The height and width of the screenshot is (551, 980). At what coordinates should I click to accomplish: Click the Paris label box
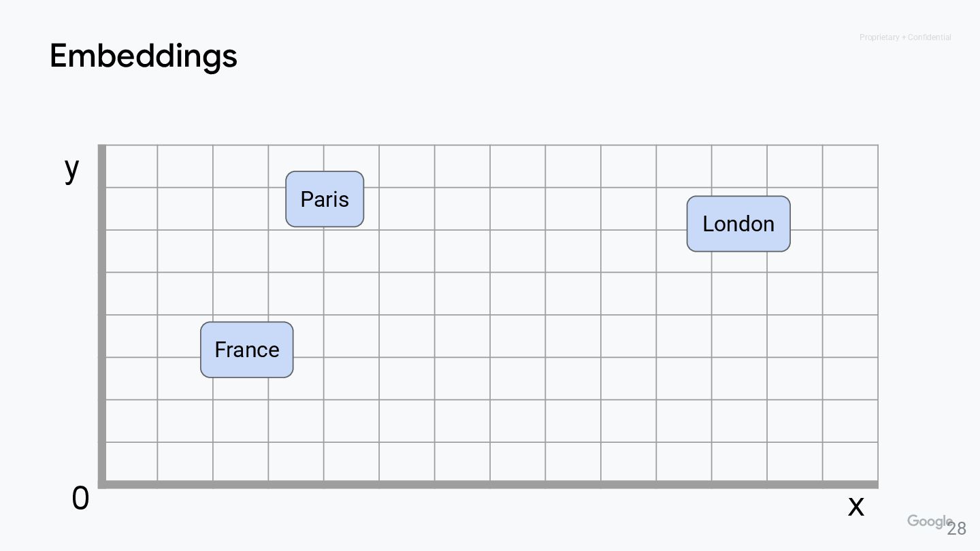[x=325, y=199]
